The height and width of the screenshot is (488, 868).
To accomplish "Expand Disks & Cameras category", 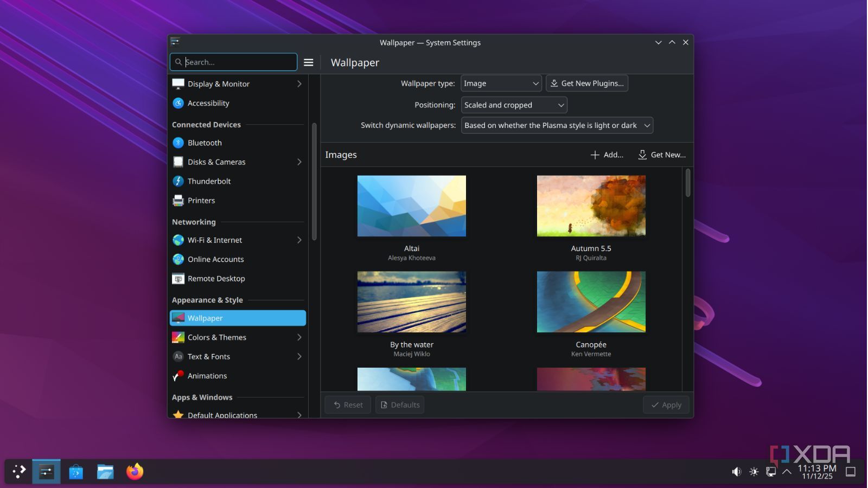I will pos(299,162).
